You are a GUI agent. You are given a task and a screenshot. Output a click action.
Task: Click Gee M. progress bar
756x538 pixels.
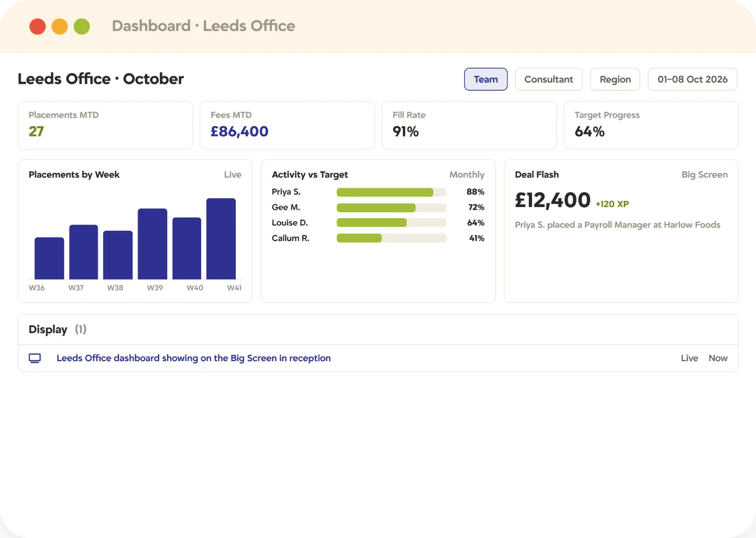391,208
